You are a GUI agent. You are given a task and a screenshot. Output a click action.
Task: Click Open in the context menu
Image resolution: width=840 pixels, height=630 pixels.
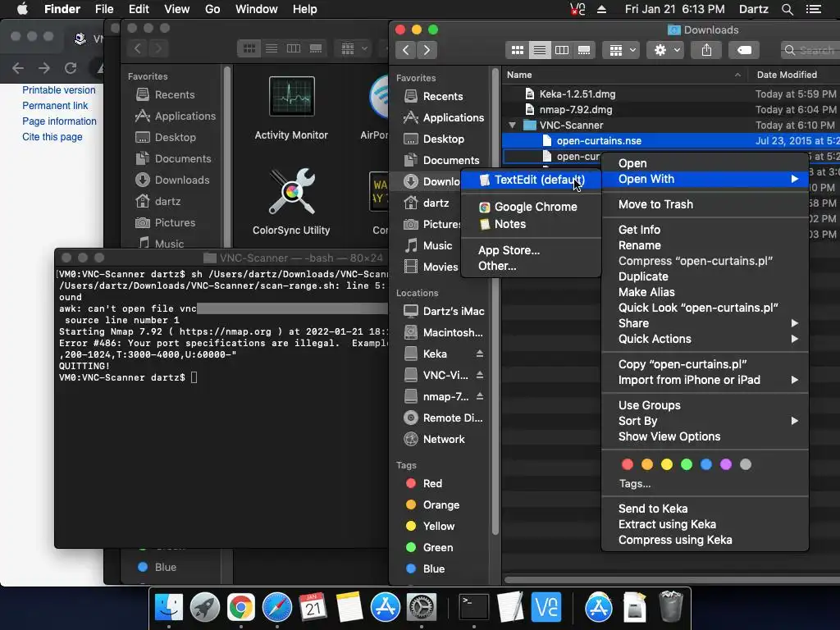click(705, 163)
